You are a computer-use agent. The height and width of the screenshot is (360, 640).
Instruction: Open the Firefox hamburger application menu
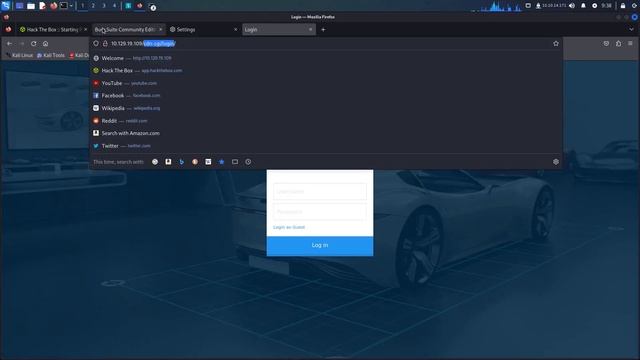coord(630,43)
